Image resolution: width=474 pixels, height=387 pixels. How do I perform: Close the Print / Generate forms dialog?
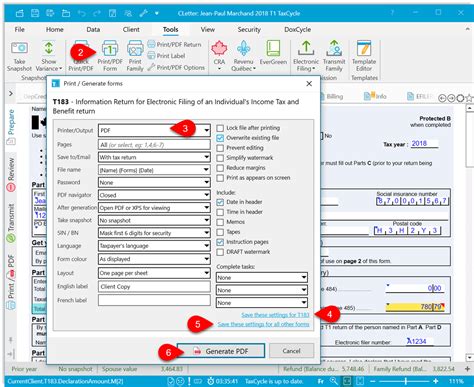click(309, 84)
